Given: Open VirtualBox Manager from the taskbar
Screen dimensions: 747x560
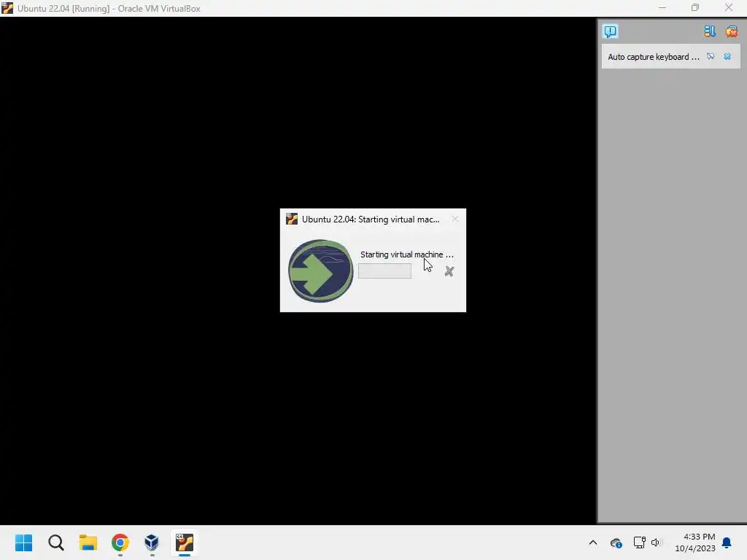Looking at the screenshot, I should click(152, 542).
